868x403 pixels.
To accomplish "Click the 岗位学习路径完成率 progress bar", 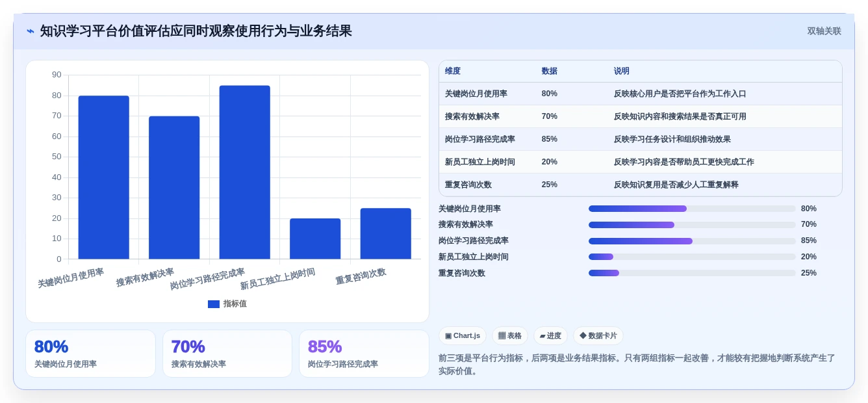I will (x=692, y=240).
